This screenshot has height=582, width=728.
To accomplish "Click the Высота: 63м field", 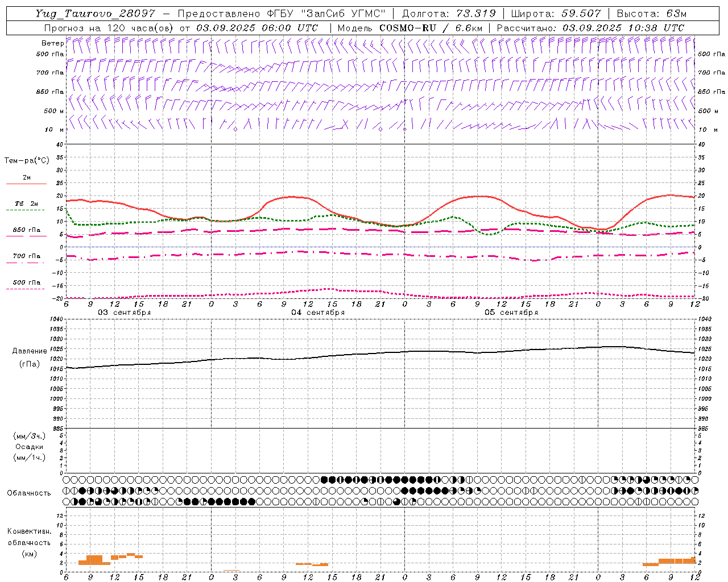I will (x=651, y=14).
